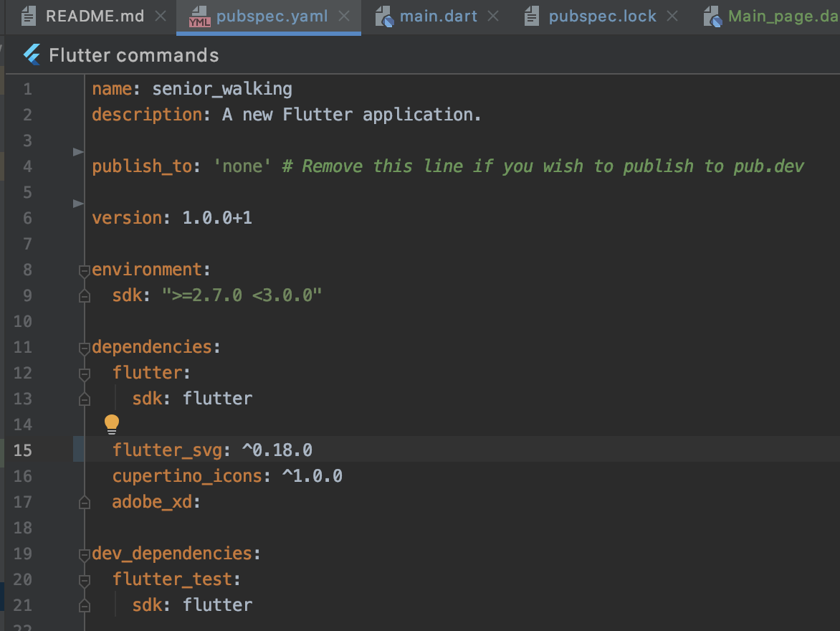Click the Flutter commands label
The width and height of the screenshot is (840, 631).
tap(134, 55)
